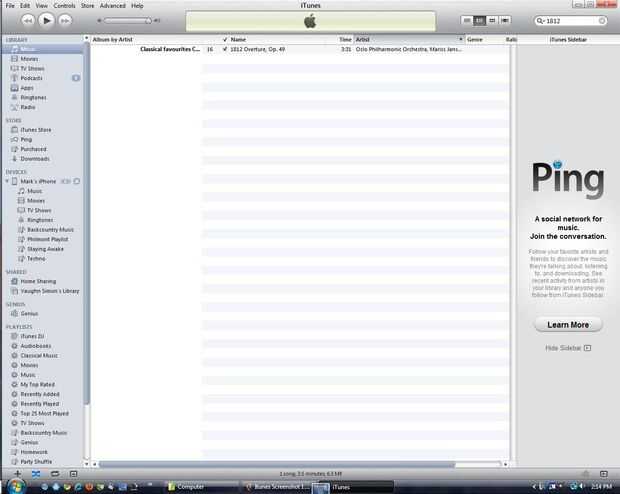Collapse the Mark's iPhone device tree
Viewport: 620px width, 494px height.
7,181
